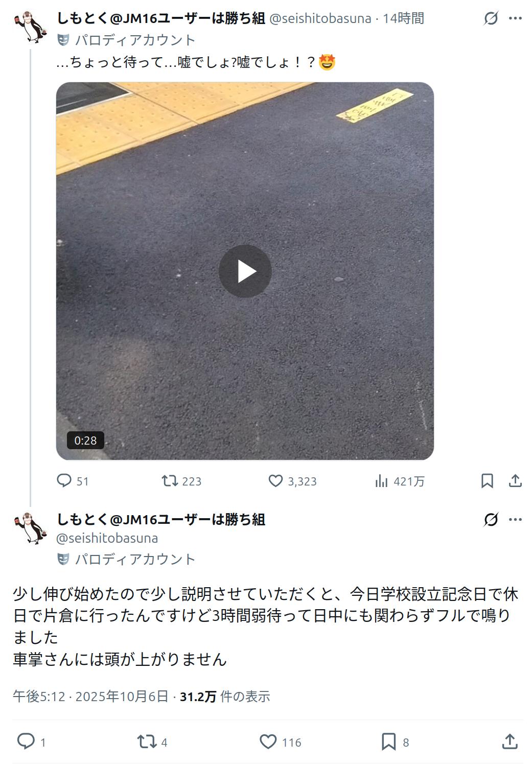Reply to the second tweet with 1 reply
The width and height of the screenshot is (532, 764).
[31, 742]
